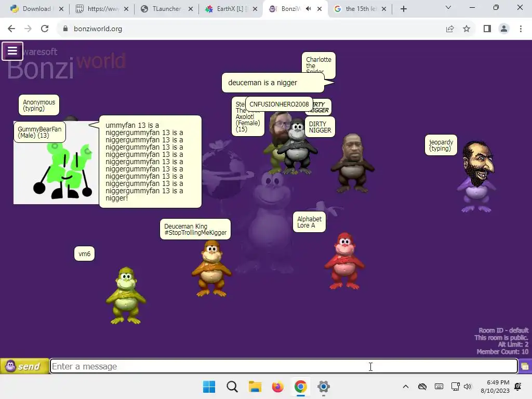Open the Settings gear in taskbar
This screenshot has height=399, width=532.
[x=324, y=387]
